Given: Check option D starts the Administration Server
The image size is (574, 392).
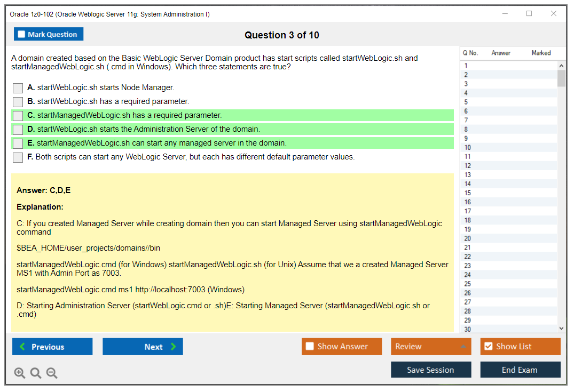Looking at the screenshot, I should pos(18,130).
